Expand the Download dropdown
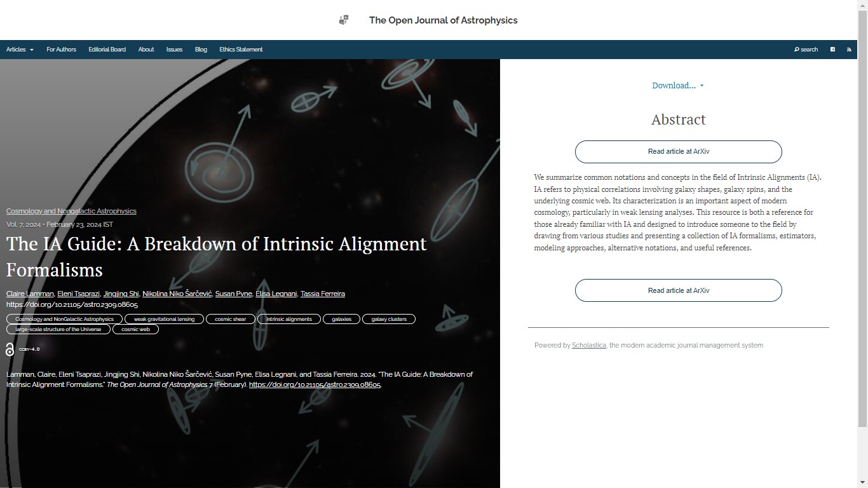The height and width of the screenshot is (488, 868). click(677, 86)
